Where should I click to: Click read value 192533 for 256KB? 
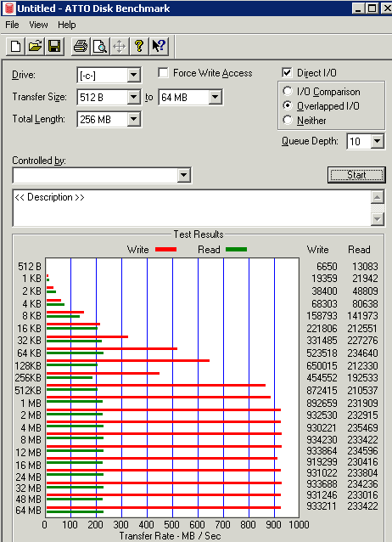tap(362, 378)
